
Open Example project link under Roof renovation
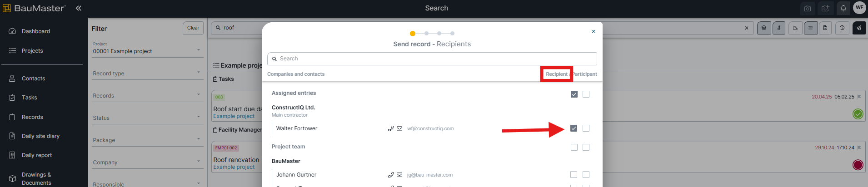pyautogui.click(x=234, y=167)
